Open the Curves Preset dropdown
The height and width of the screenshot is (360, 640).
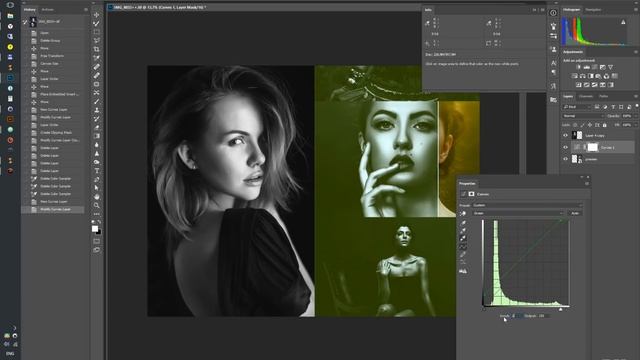(x=527, y=205)
